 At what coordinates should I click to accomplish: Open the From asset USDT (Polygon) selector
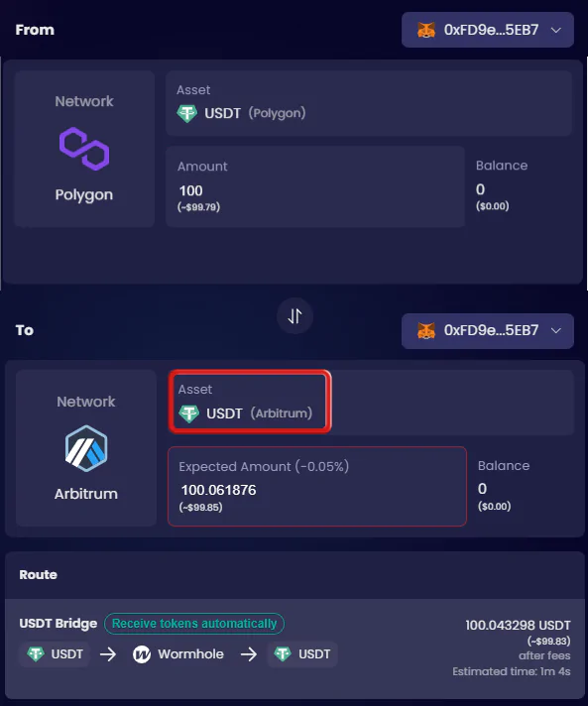tap(369, 103)
